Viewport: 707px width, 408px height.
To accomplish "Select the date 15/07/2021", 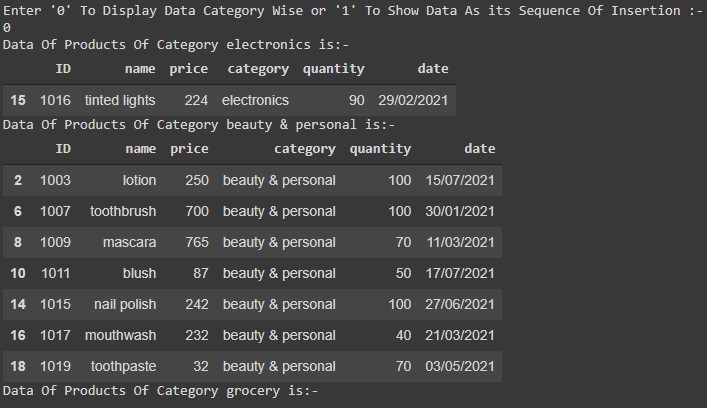I will (x=460, y=180).
